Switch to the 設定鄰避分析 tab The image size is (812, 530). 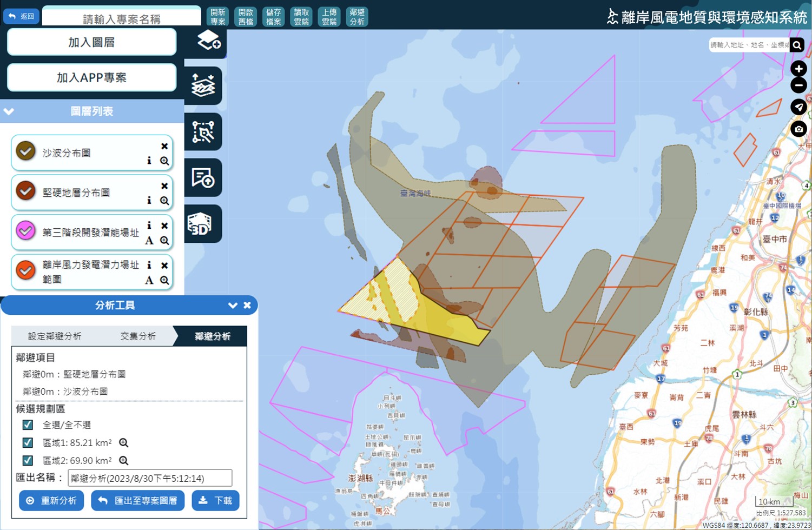click(55, 336)
